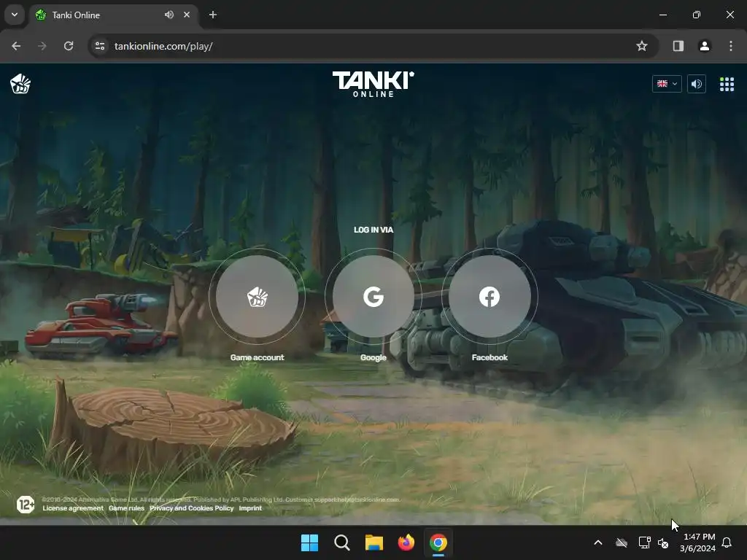Mute the Tanki Online tab audio
The image size is (747, 560).
[x=169, y=15]
